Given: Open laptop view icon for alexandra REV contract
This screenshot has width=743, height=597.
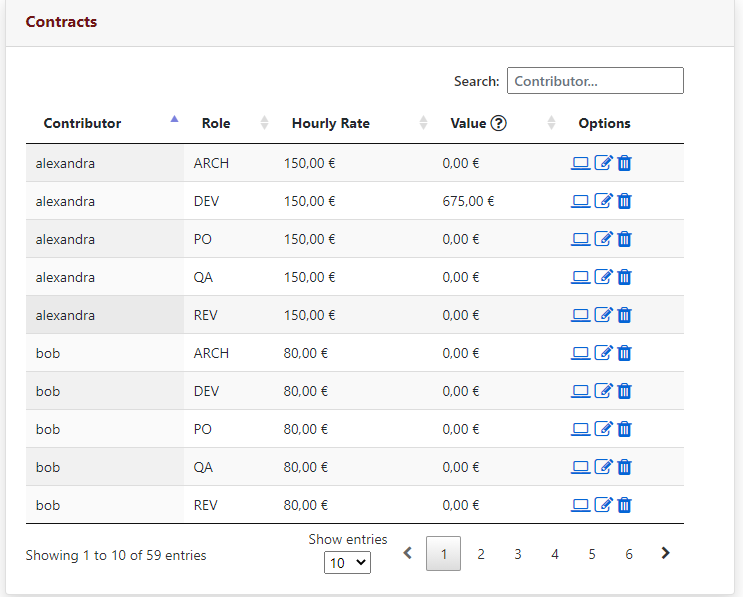Looking at the screenshot, I should click(580, 315).
